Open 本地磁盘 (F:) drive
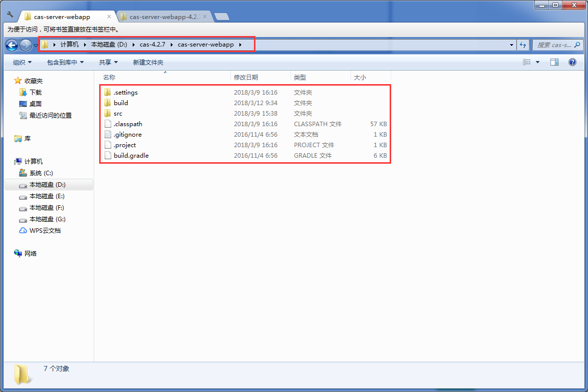 (x=47, y=208)
